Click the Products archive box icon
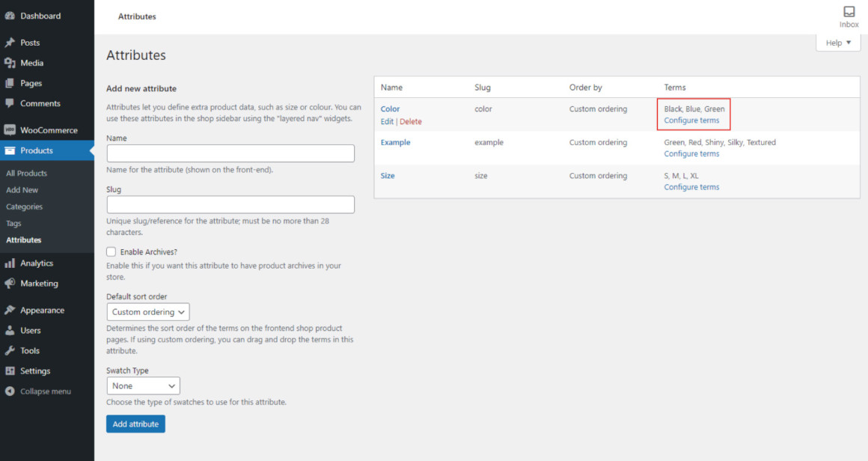Screen dimensions: 868x461 click(x=10, y=150)
